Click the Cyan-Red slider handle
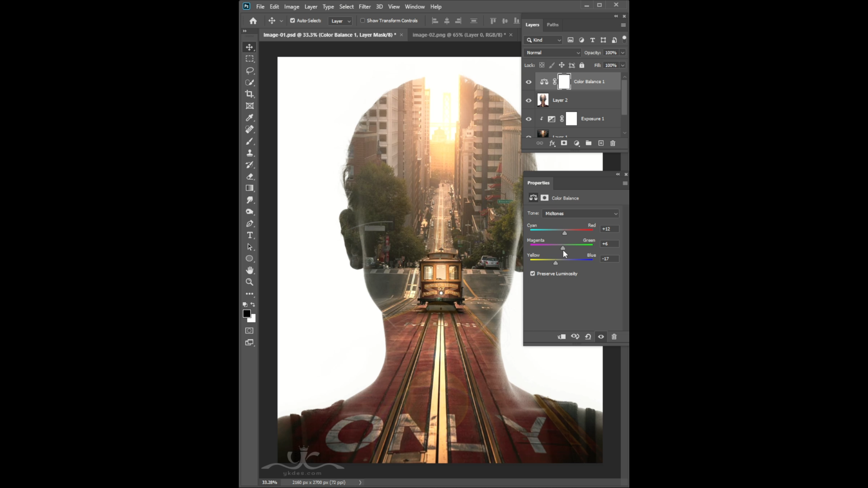The image size is (868, 488). [565, 233]
